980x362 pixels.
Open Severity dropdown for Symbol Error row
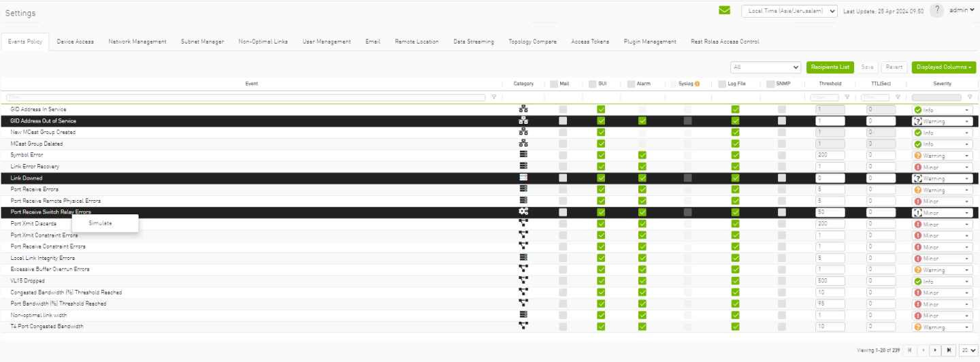942,156
